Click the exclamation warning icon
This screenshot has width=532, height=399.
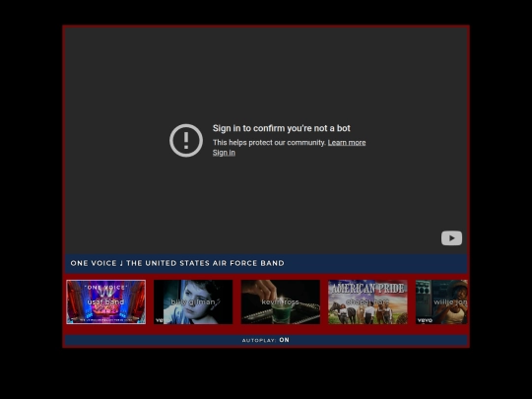186,140
